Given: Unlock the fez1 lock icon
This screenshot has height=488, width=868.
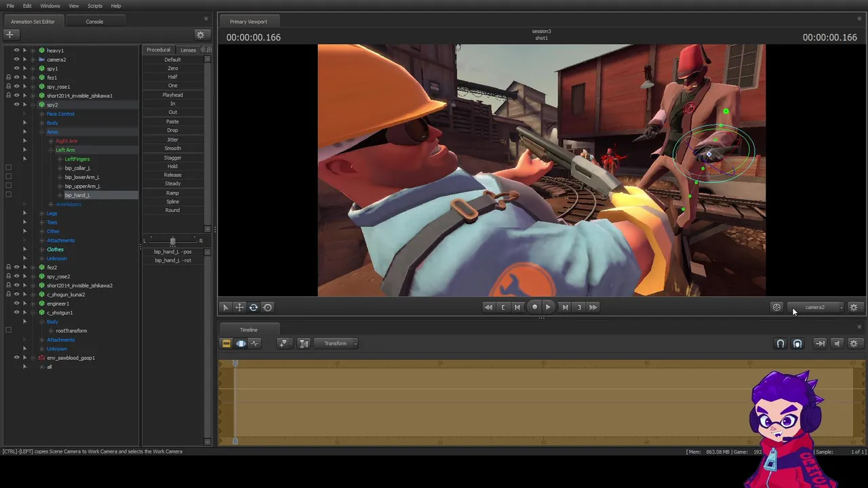Looking at the screenshot, I should tap(8, 77).
